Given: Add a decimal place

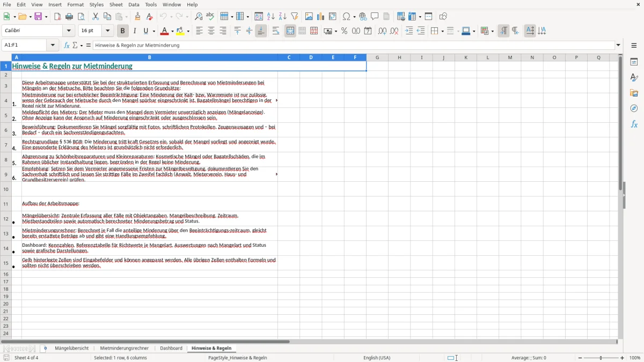Looking at the screenshot, I should [x=382, y=31].
